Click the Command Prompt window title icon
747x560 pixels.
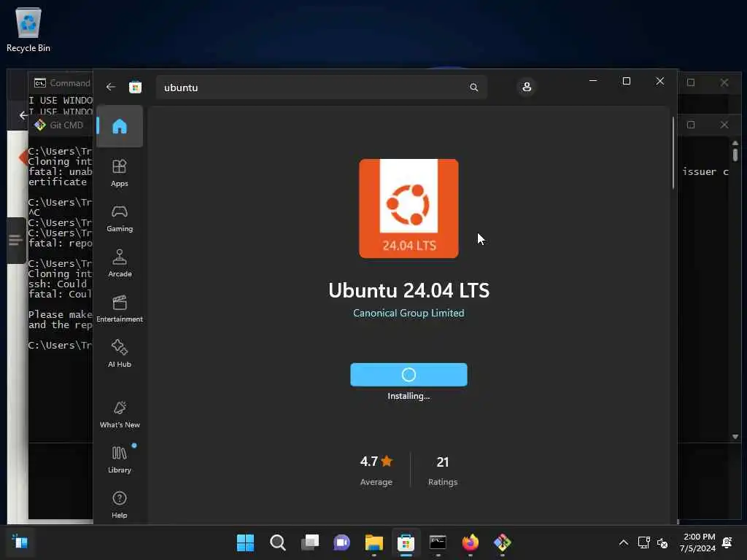tap(40, 83)
